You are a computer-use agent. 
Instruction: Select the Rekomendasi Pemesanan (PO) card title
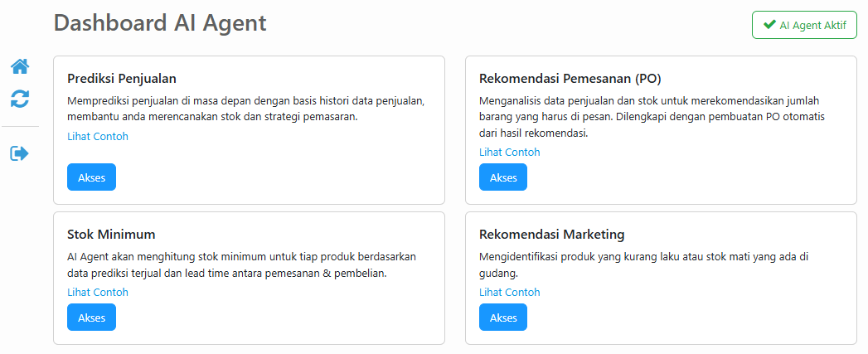[x=570, y=79]
